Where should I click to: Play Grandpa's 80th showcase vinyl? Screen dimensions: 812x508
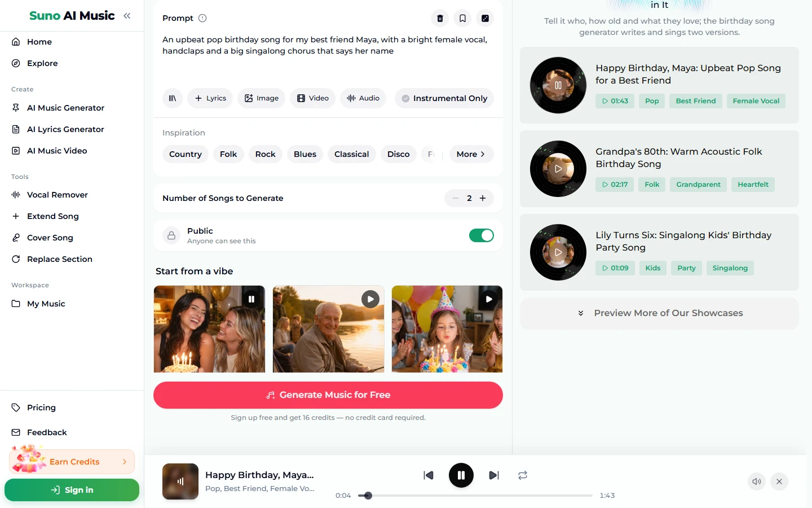558,169
